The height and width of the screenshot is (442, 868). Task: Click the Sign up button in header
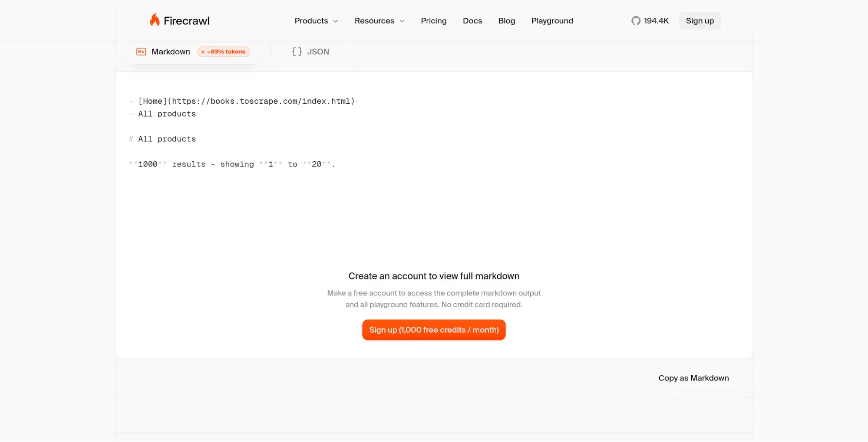(700, 21)
